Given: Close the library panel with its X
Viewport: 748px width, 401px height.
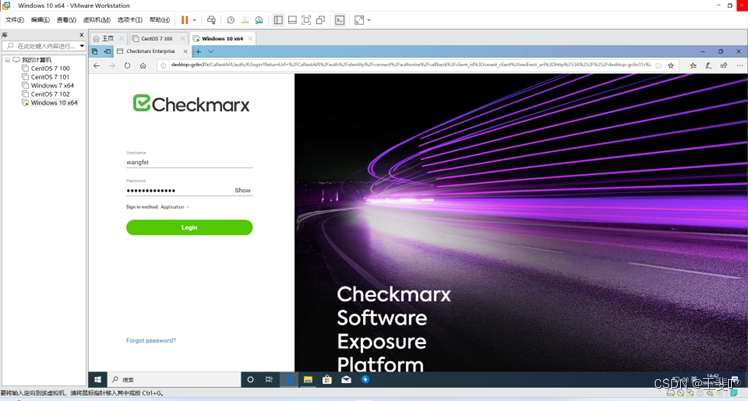Looking at the screenshot, I should click(81, 35).
